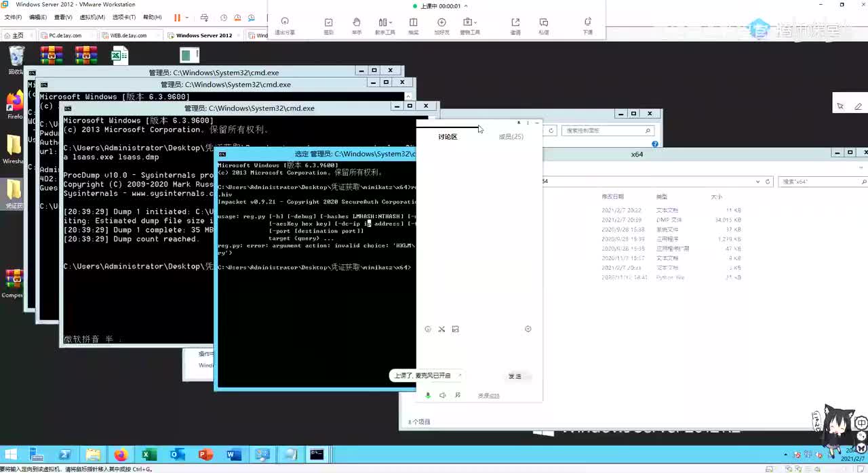868x473 pixels.
Task: Open the cmd icon on the taskbar
Action: coord(317,455)
